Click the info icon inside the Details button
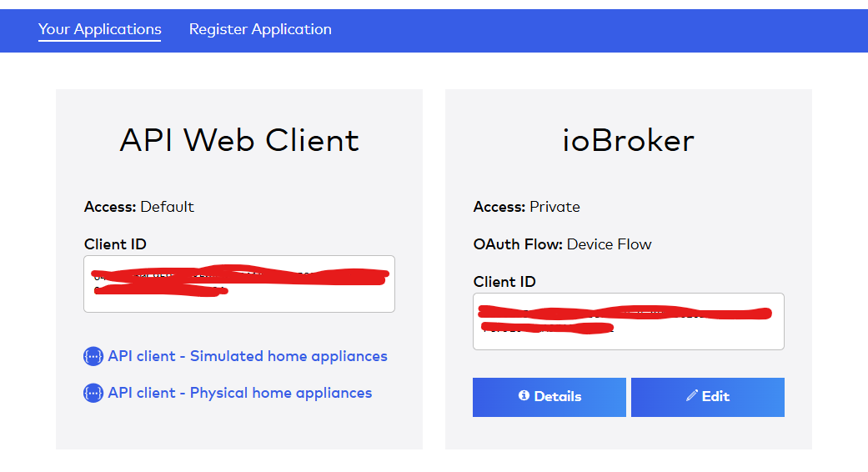 click(524, 395)
